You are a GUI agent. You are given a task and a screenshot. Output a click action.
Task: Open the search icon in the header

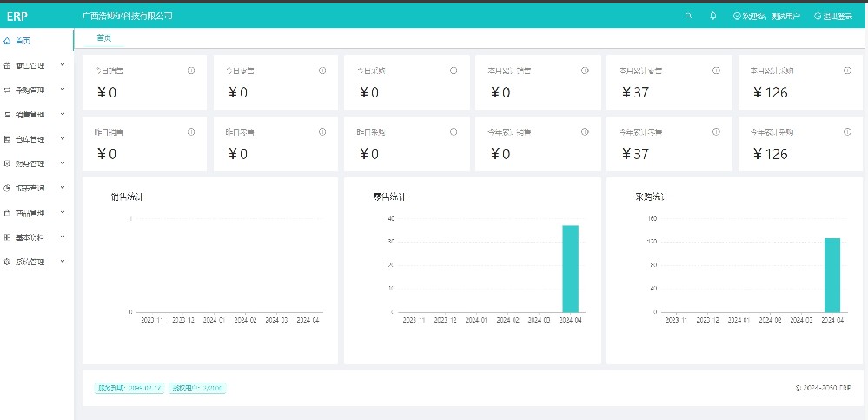(x=689, y=16)
